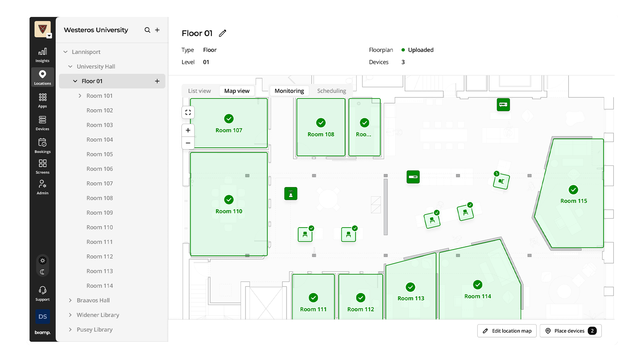Image resolution: width=644 pixels, height=362 pixels.
Task: Click the Edit location map button
Action: (507, 331)
